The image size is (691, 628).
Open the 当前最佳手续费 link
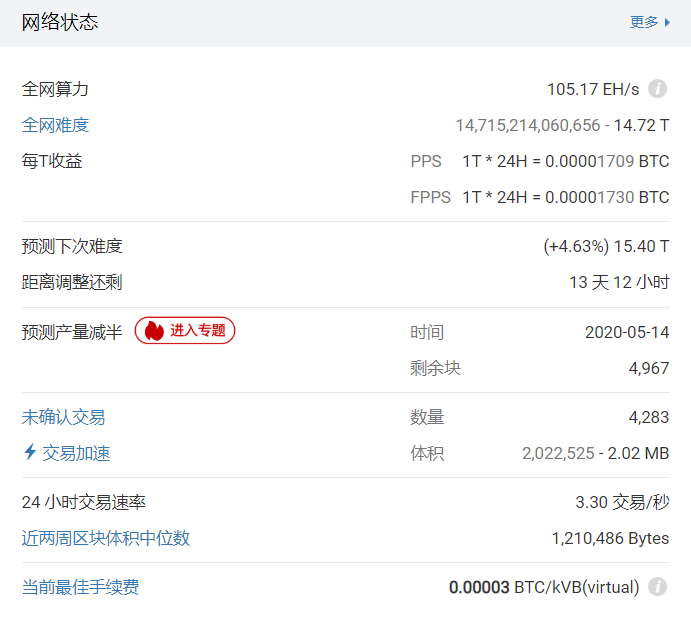point(81,587)
